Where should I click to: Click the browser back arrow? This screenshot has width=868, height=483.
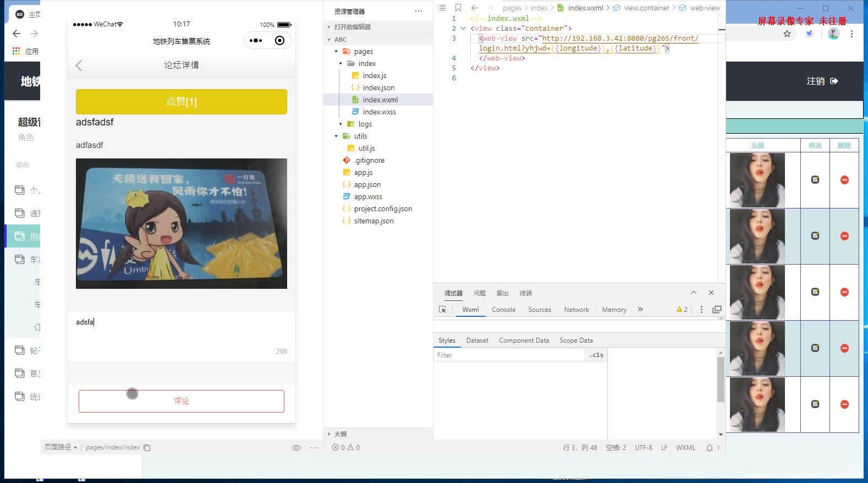[x=17, y=34]
